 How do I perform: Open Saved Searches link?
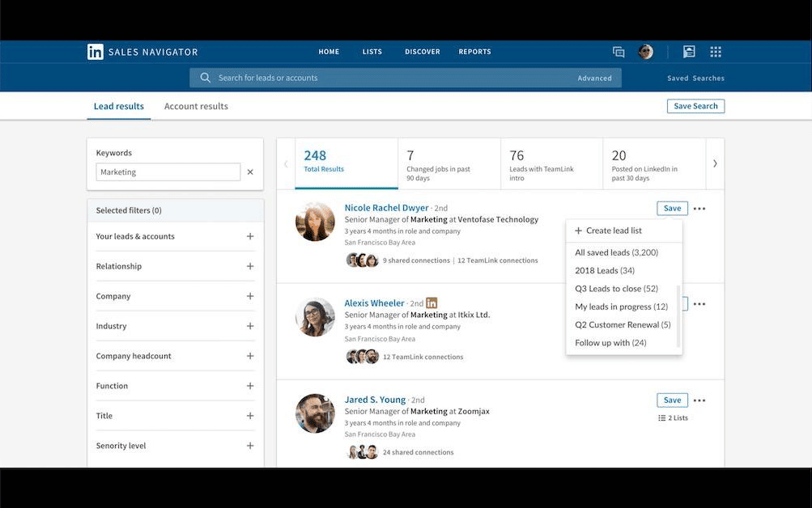695,78
